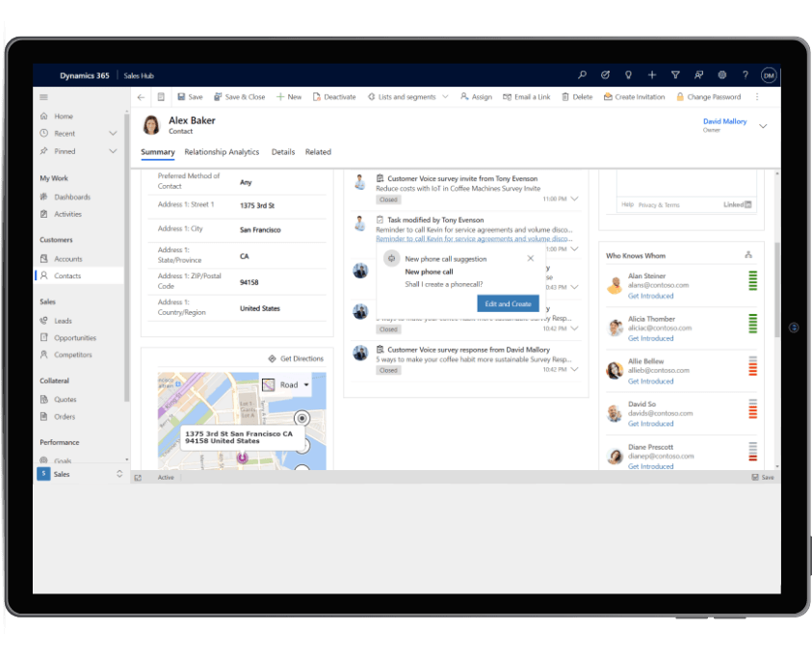This screenshot has height=656, width=812.
Task: Expand the survey response from David Mallory
Action: coord(574,369)
